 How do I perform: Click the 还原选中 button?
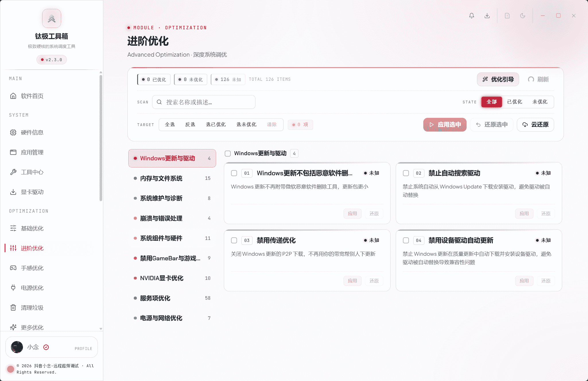pos(492,125)
